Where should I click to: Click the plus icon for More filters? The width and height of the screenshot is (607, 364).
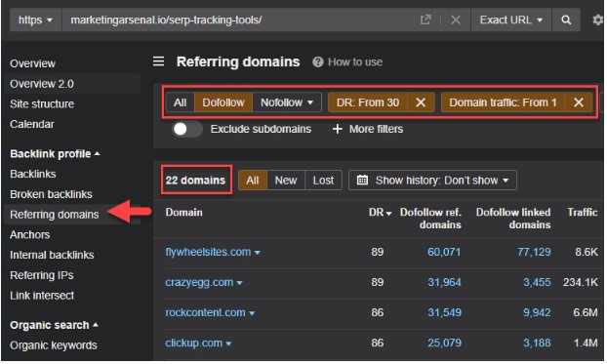click(x=338, y=129)
